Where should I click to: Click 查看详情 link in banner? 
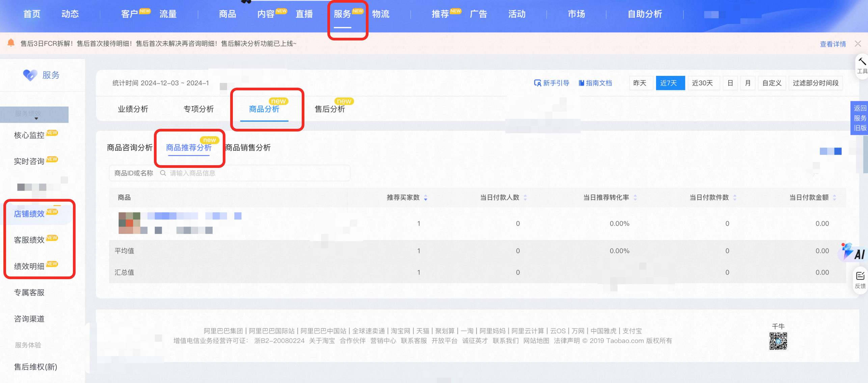(833, 44)
